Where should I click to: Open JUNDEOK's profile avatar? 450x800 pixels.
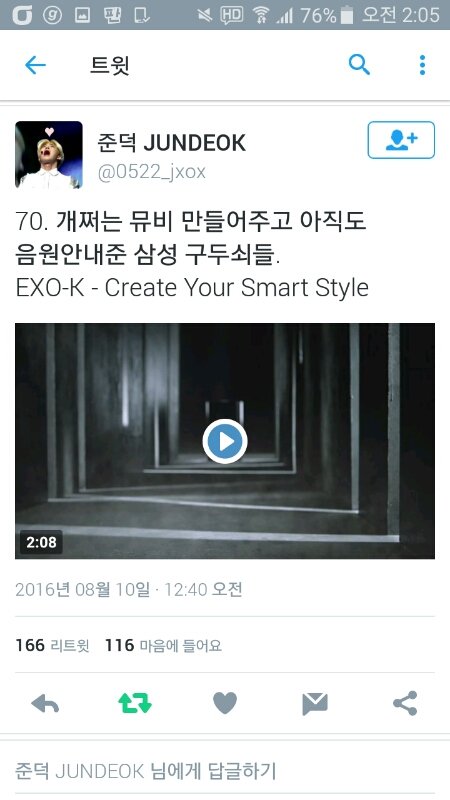tap(49, 155)
